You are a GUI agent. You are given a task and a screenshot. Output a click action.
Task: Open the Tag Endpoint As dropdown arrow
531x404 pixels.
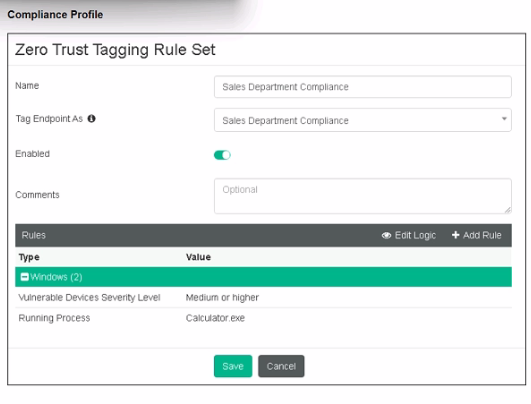tap(504, 119)
